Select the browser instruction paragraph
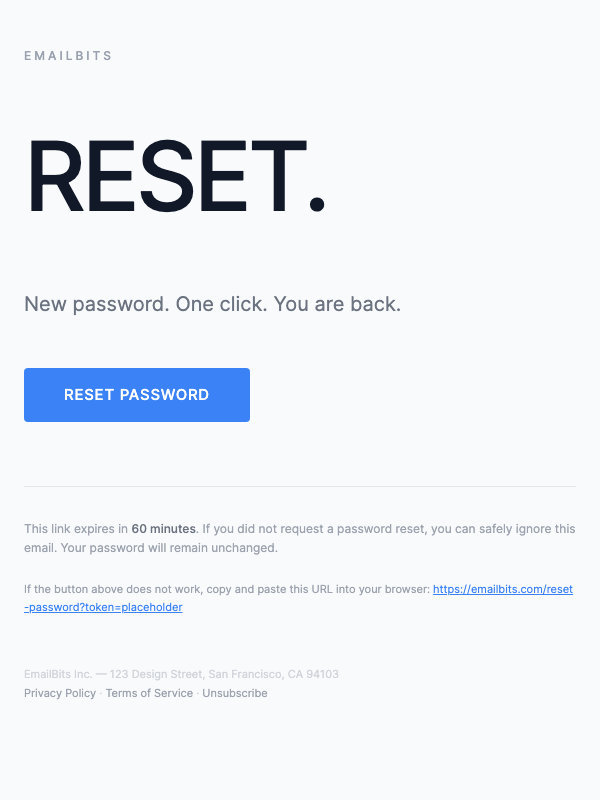Image resolution: width=600 pixels, height=800 pixels. [x=299, y=597]
